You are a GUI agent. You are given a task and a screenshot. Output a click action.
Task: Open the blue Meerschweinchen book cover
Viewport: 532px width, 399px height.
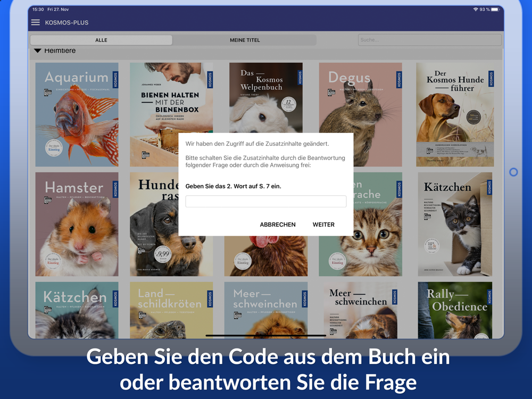265,310
